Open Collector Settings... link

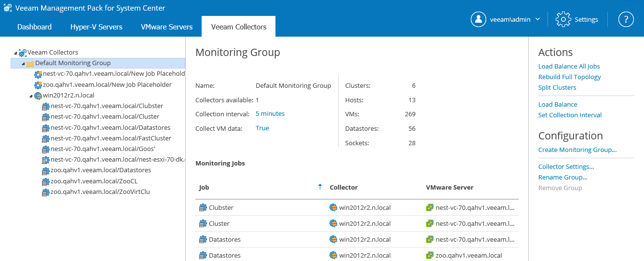tap(566, 167)
